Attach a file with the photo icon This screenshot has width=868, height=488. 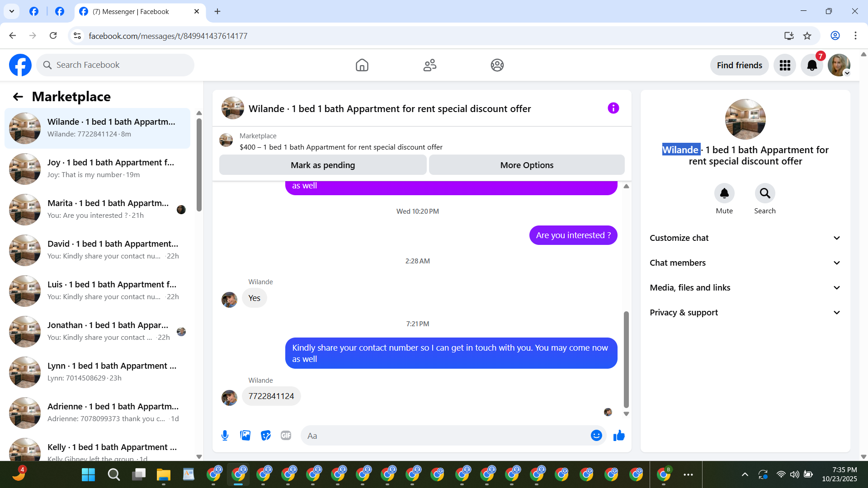point(245,436)
